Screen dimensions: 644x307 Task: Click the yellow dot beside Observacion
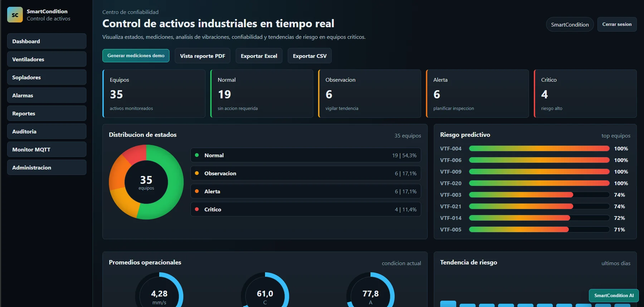[197, 173]
